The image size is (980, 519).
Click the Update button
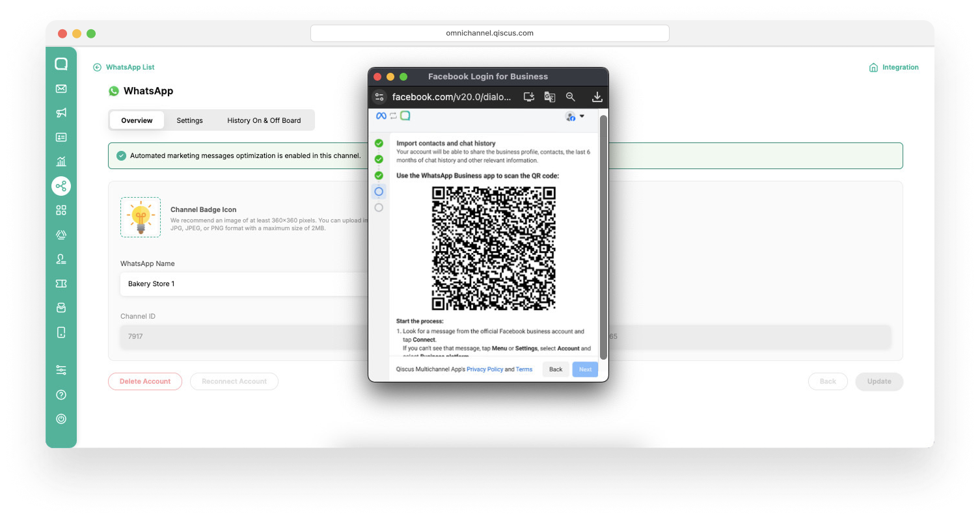tap(879, 381)
